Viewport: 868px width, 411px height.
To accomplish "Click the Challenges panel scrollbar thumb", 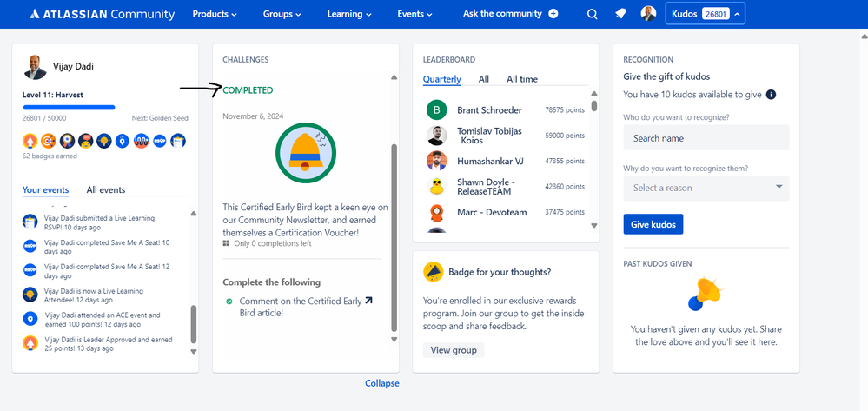I will click(394, 237).
